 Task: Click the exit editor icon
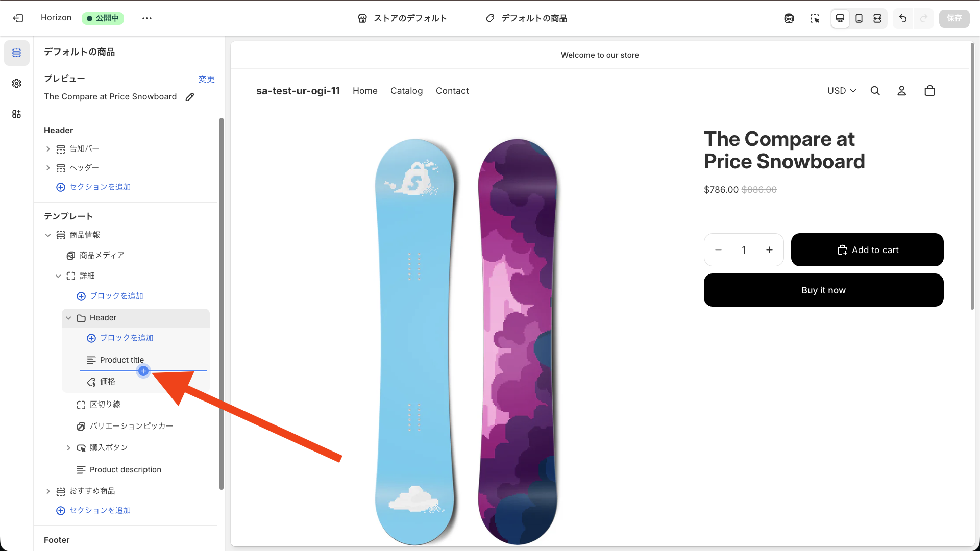[18, 18]
